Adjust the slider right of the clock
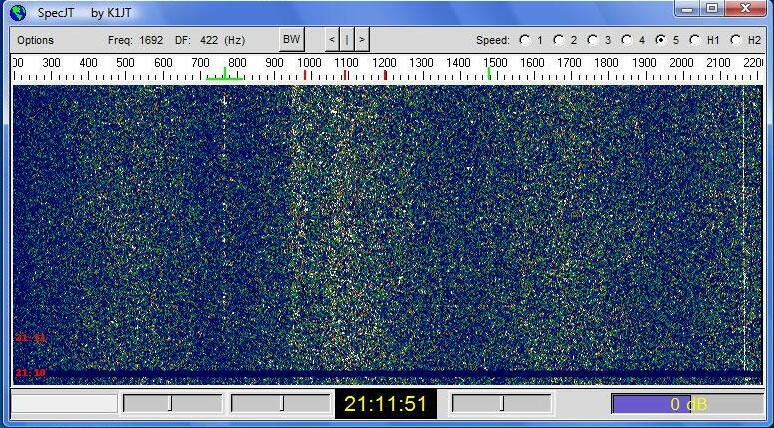Viewport: 774px width, 428px height. click(501, 403)
